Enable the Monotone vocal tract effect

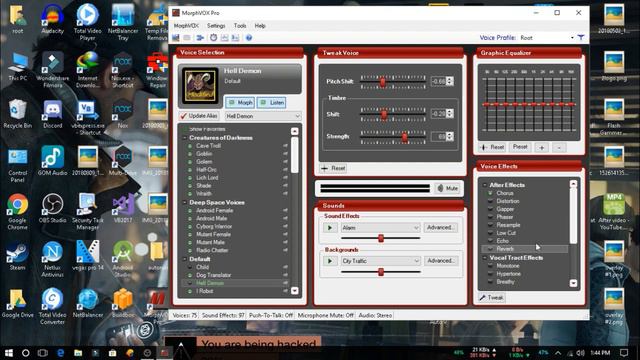(490, 266)
